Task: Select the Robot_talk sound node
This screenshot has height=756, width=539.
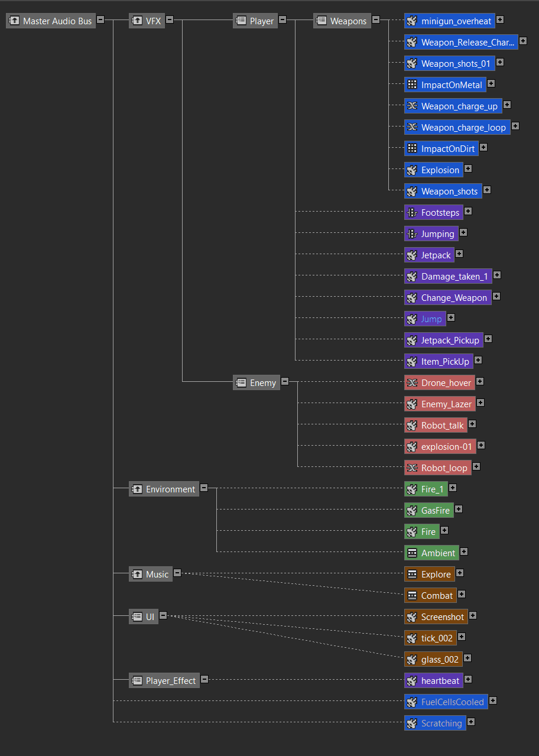Action: point(442,426)
